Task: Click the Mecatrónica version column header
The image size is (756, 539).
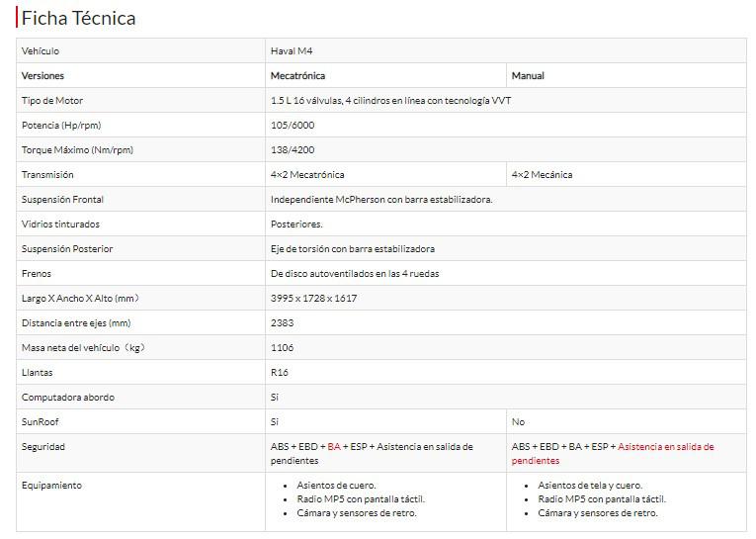Action: tap(297, 75)
